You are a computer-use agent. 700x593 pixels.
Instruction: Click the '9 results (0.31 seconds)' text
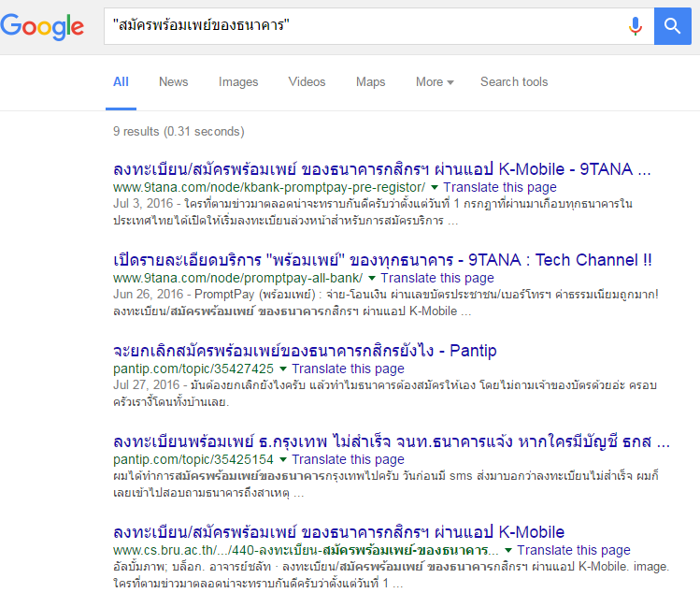coord(179,131)
